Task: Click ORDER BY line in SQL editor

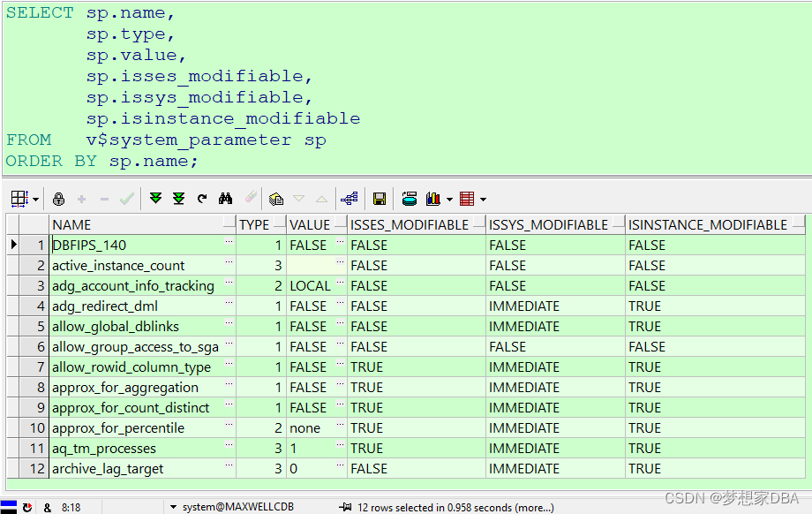Action: [x=102, y=161]
